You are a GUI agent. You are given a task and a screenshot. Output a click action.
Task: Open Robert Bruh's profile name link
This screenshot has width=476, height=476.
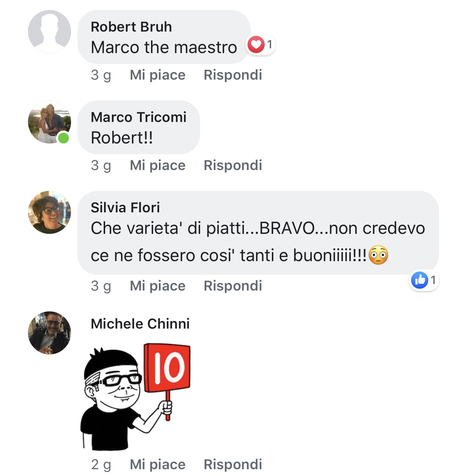[x=131, y=27]
